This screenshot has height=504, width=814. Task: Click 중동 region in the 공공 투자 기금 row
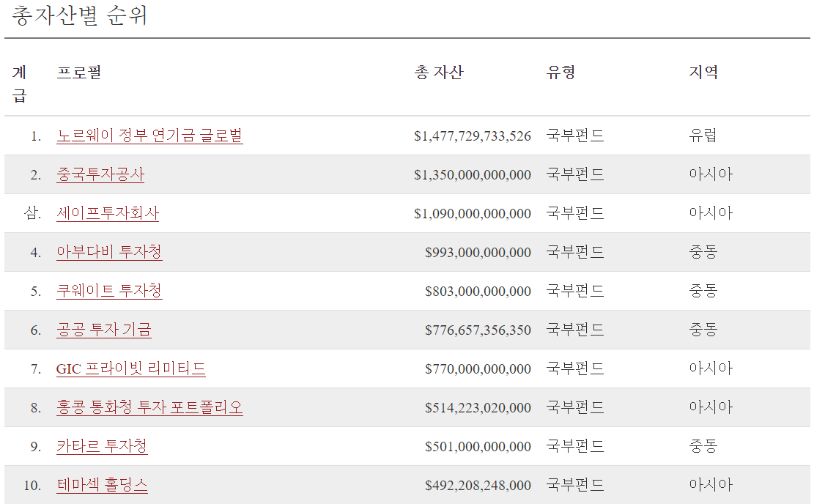703,330
